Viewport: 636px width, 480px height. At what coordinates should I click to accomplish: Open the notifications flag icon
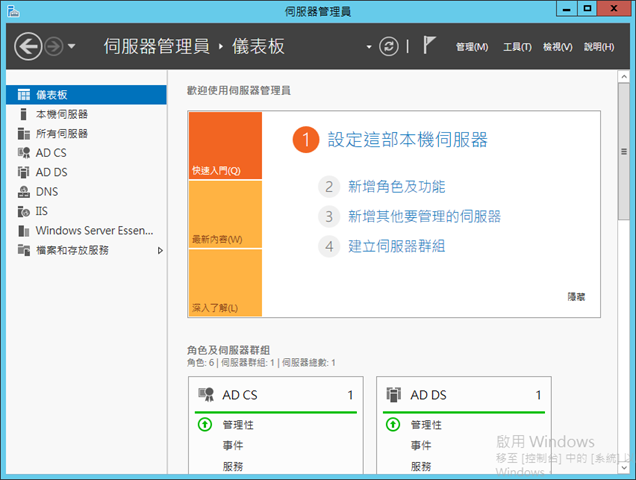pos(429,45)
